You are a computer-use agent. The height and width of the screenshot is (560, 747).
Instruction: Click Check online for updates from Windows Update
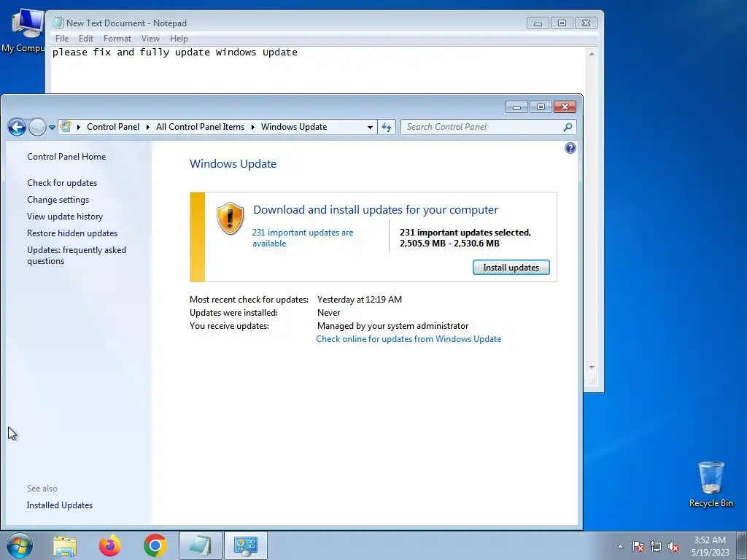coord(409,339)
